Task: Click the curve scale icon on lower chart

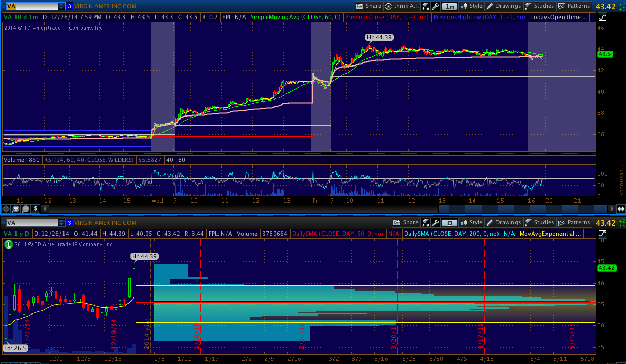Action: point(603,234)
